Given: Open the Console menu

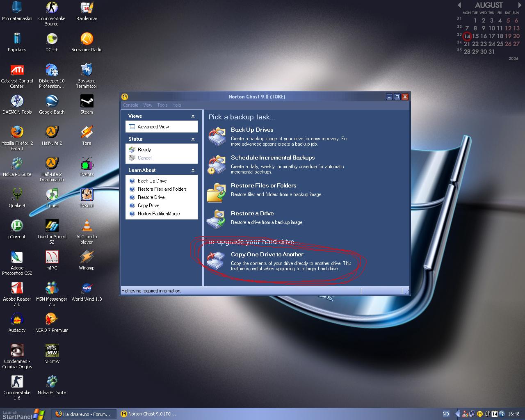Looking at the screenshot, I should [130, 105].
